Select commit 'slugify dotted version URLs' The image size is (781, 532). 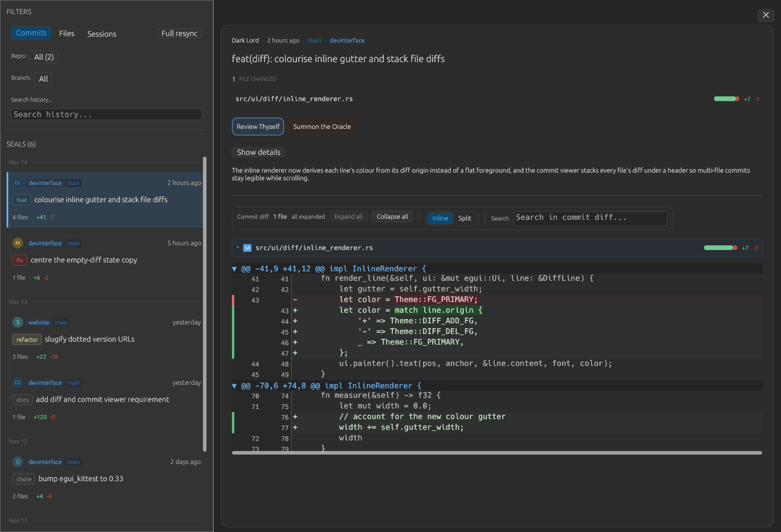105,339
